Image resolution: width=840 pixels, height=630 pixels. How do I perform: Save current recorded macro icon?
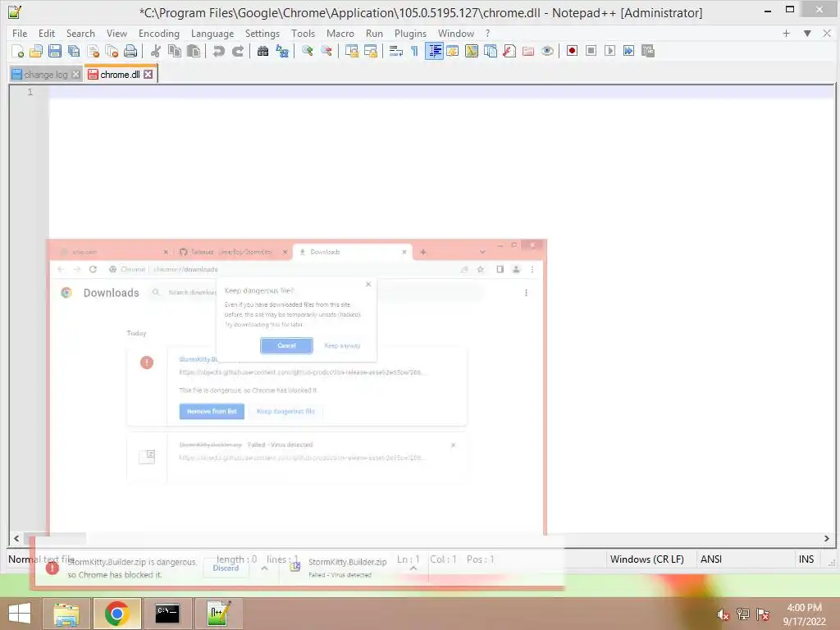click(648, 51)
